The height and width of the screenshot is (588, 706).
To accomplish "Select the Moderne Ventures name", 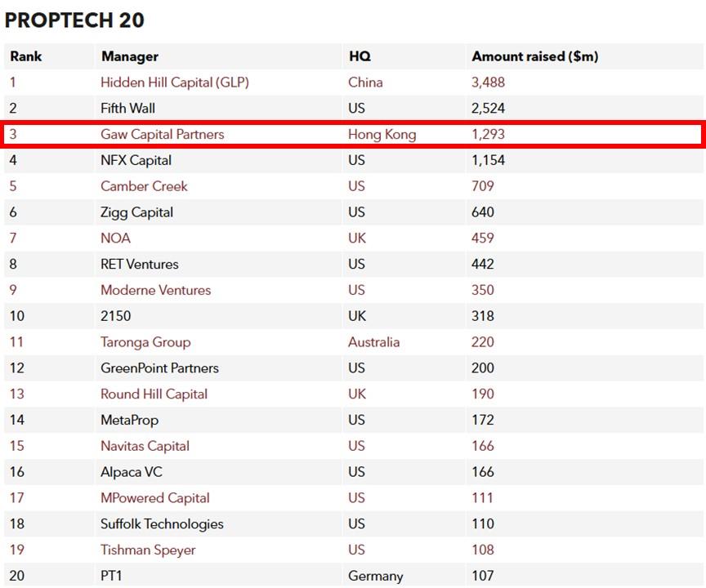I will click(x=155, y=291).
